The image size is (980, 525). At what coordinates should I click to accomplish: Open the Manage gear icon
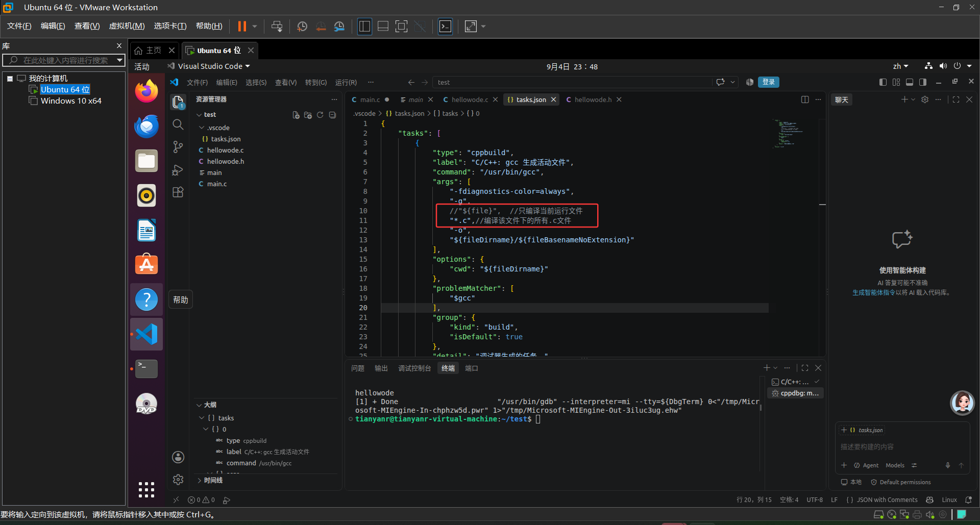(178, 480)
